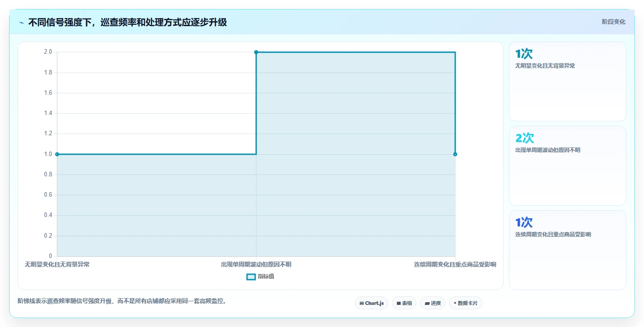
Task: Click the y-axis tick 0.6
Action: point(48,195)
